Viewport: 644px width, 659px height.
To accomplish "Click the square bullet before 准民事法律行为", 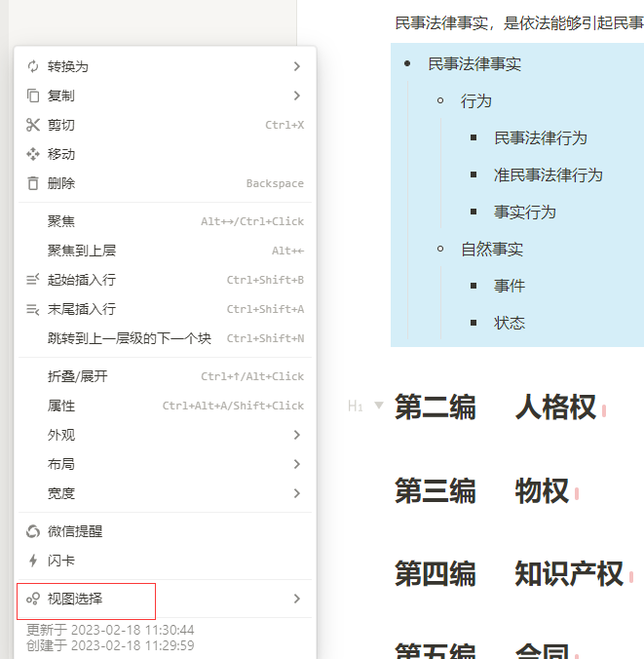I will [474, 174].
